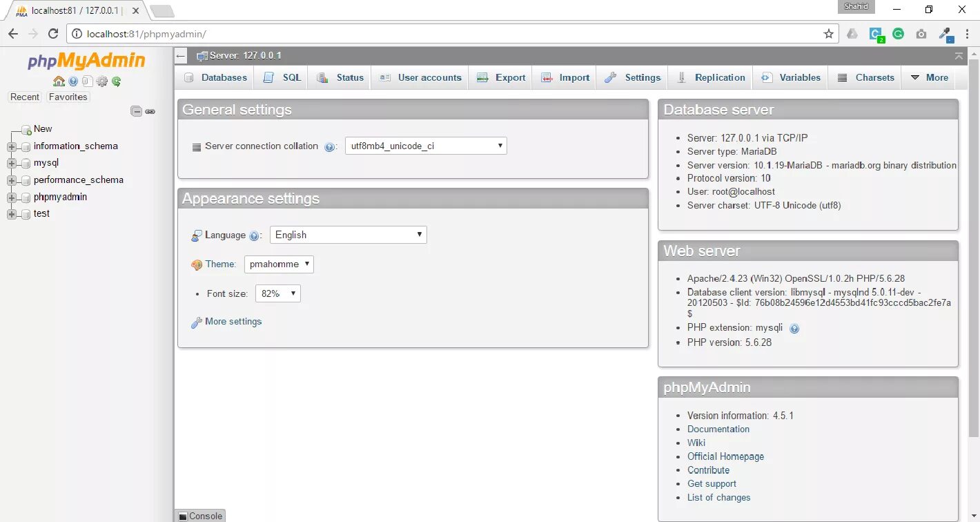
Task: Click the browser forward arrow
Action: click(32, 34)
